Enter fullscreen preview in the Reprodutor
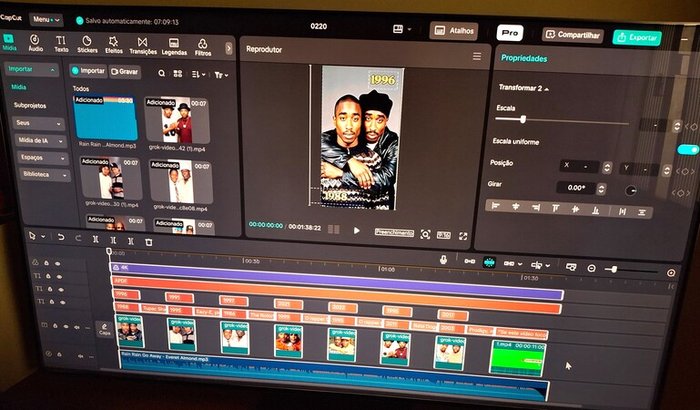This screenshot has height=410, width=700. [462, 235]
